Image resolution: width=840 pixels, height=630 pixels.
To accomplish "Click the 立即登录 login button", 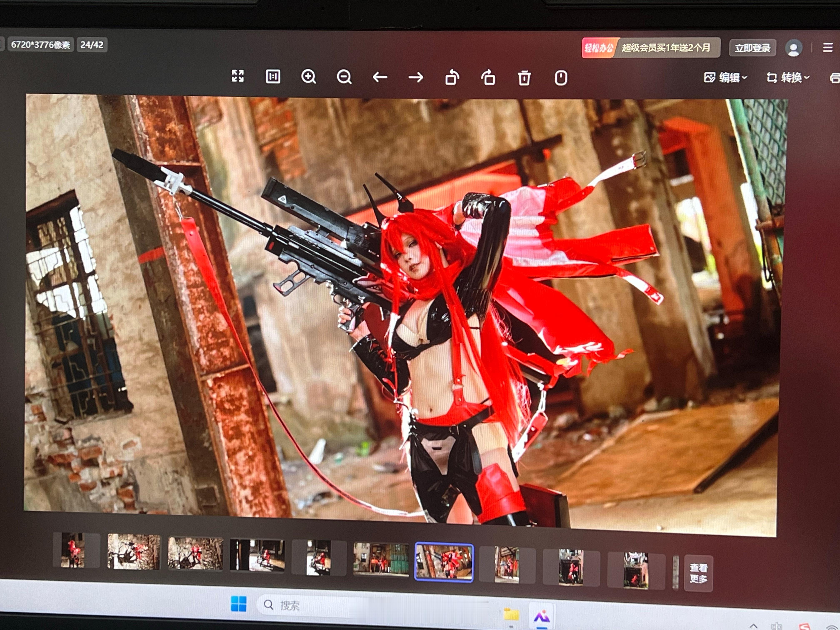I will coord(752,48).
